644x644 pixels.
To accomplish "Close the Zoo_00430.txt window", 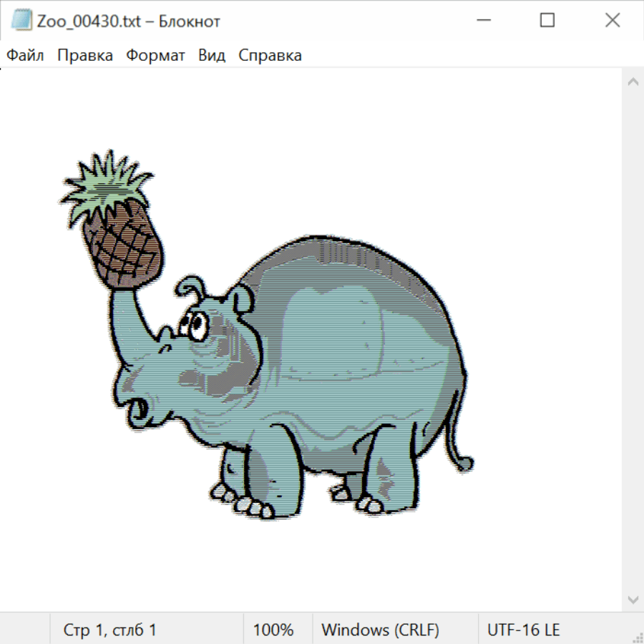I will 613,21.
